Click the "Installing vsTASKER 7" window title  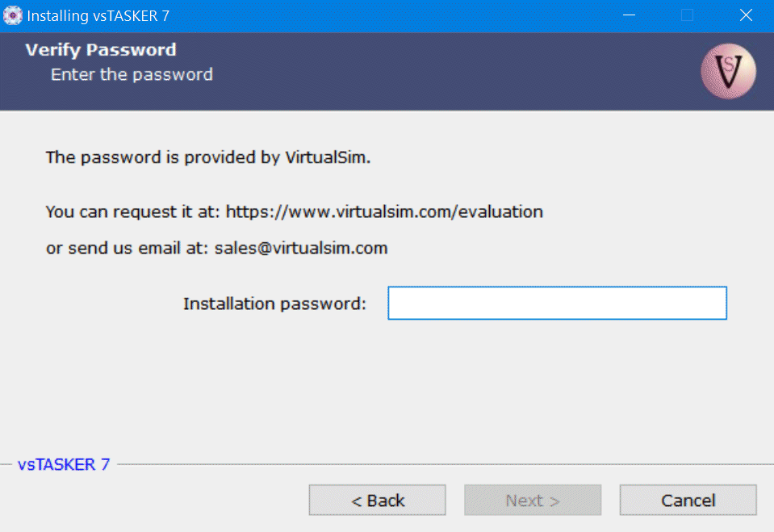coord(98,15)
